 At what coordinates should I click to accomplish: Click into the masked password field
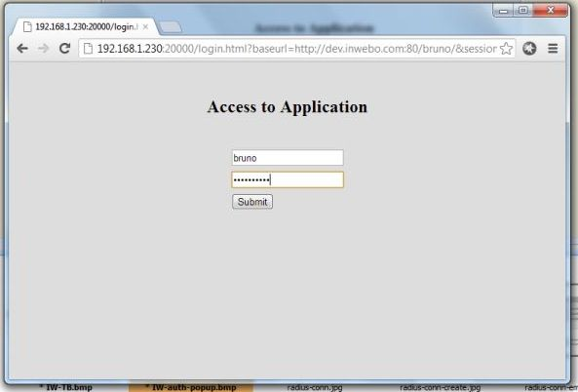[x=288, y=180]
